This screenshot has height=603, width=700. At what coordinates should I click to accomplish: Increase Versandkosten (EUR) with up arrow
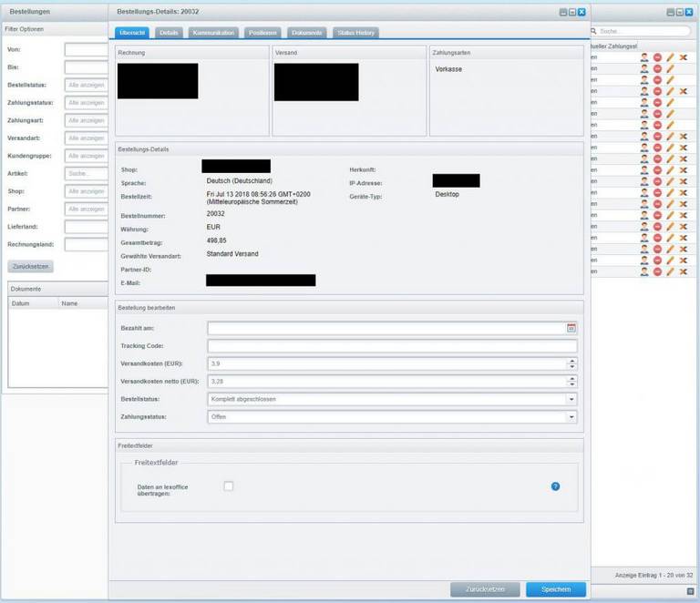coord(571,361)
